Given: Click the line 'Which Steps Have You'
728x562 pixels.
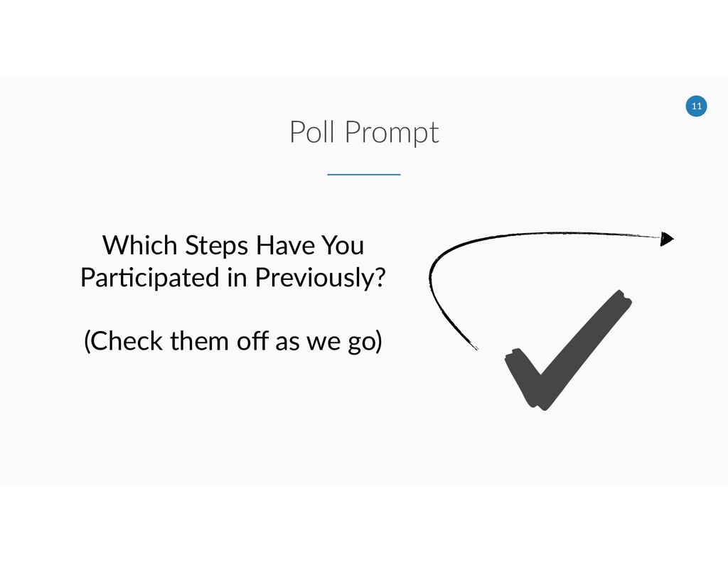Looking at the screenshot, I should pyautogui.click(x=233, y=246).
